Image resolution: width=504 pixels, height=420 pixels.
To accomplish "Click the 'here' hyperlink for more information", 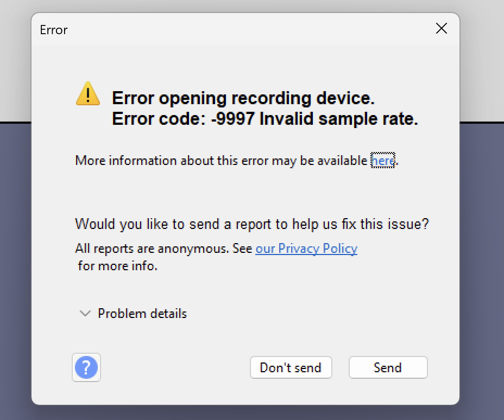I will (x=383, y=161).
